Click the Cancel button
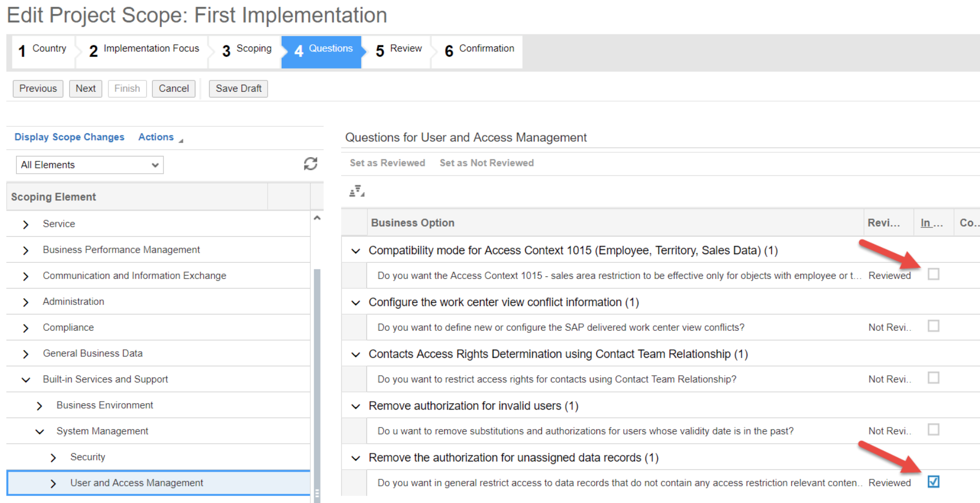The width and height of the screenshot is (980, 503). pos(174,89)
